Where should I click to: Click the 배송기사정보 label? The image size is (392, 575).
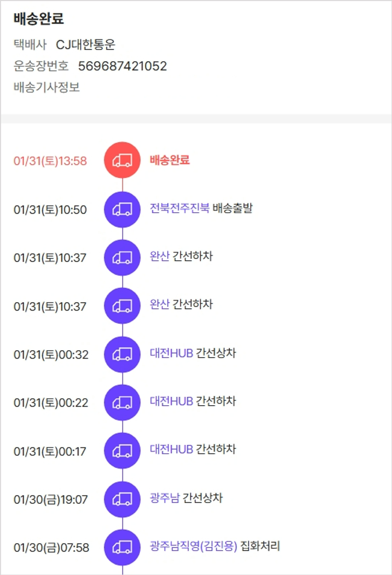(x=47, y=87)
